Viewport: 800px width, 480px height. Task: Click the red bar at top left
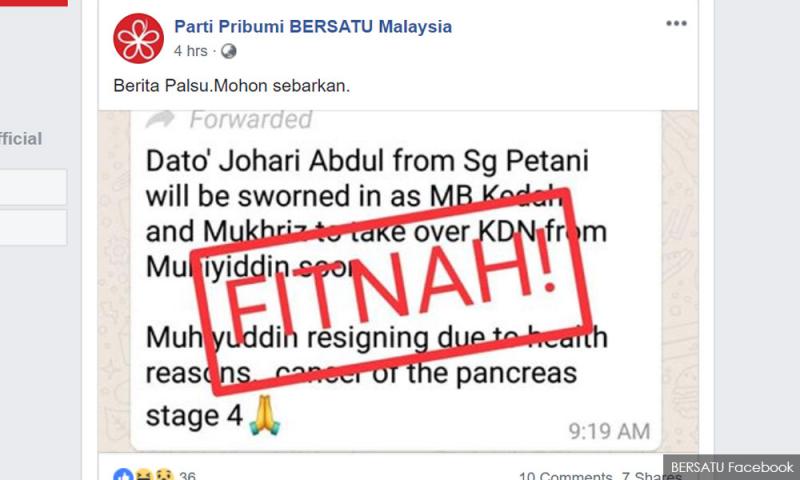(34, 3)
